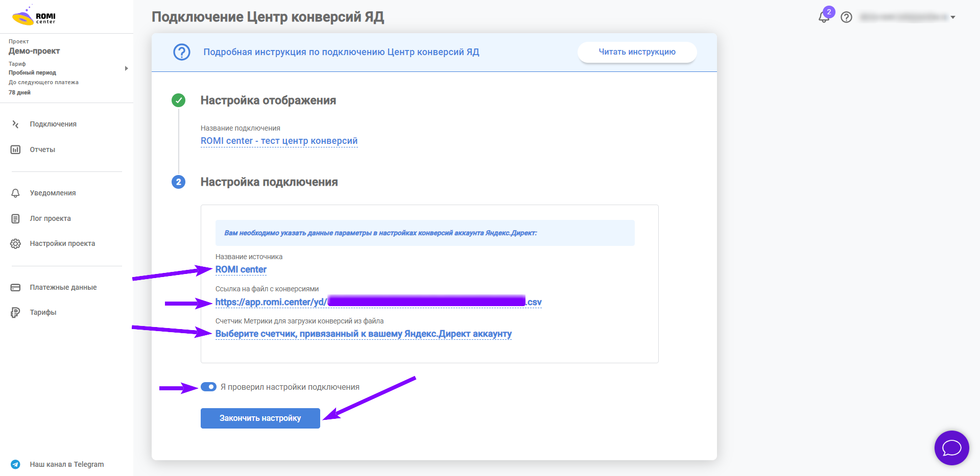The image size is (980, 476).
Task: Edit connection name 'ROMI center - тест центр конверсий'
Action: point(279,141)
